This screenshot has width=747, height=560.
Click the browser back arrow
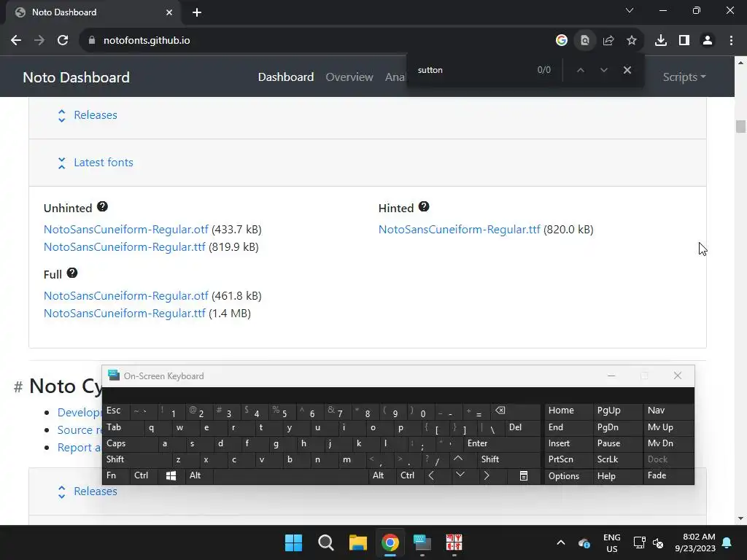click(x=16, y=41)
